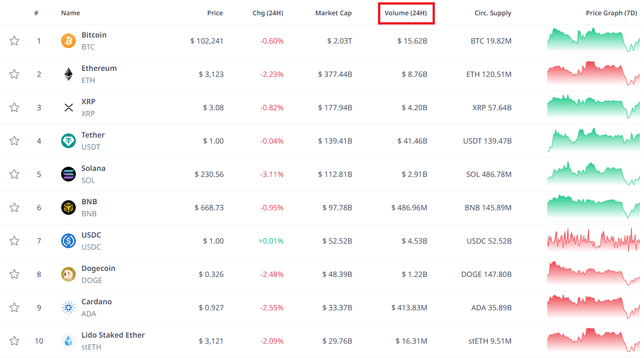Open Ethereum's 7-day price graph
The image size is (644, 358).
[594, 73]
